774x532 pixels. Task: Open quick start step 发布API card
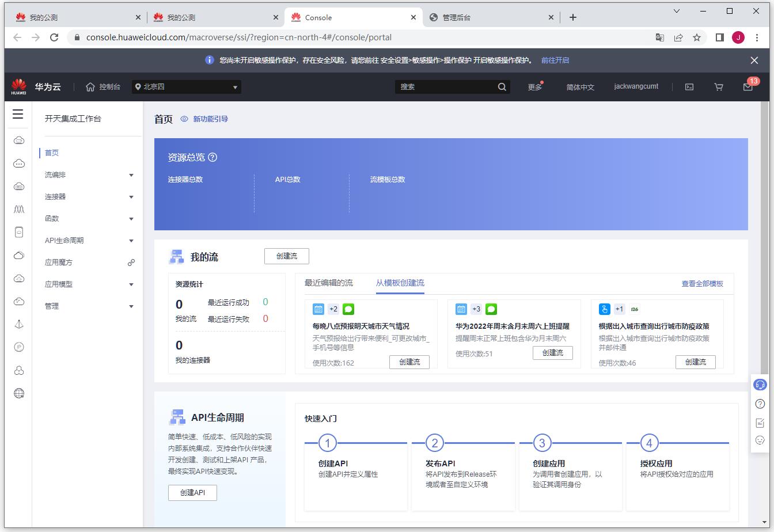pos(463,475)
